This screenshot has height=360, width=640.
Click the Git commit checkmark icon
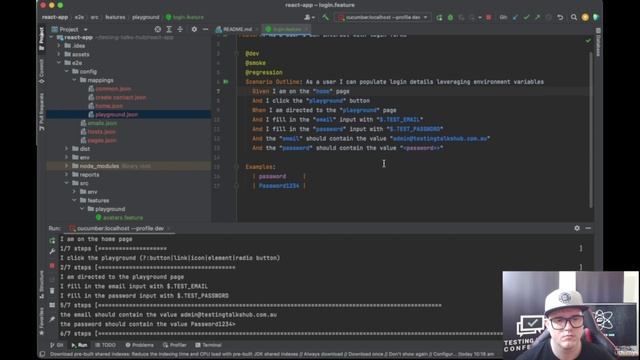pyautogui.click(x=527, y=18)
